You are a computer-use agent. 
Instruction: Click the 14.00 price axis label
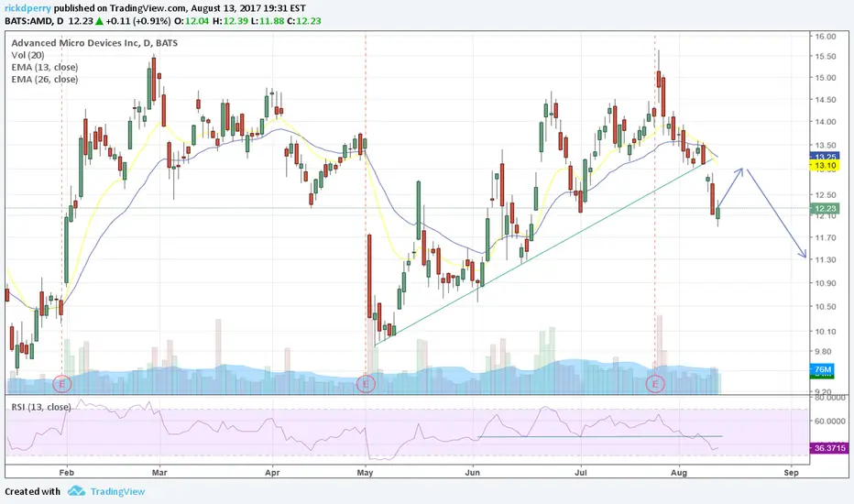click(825, 122)
